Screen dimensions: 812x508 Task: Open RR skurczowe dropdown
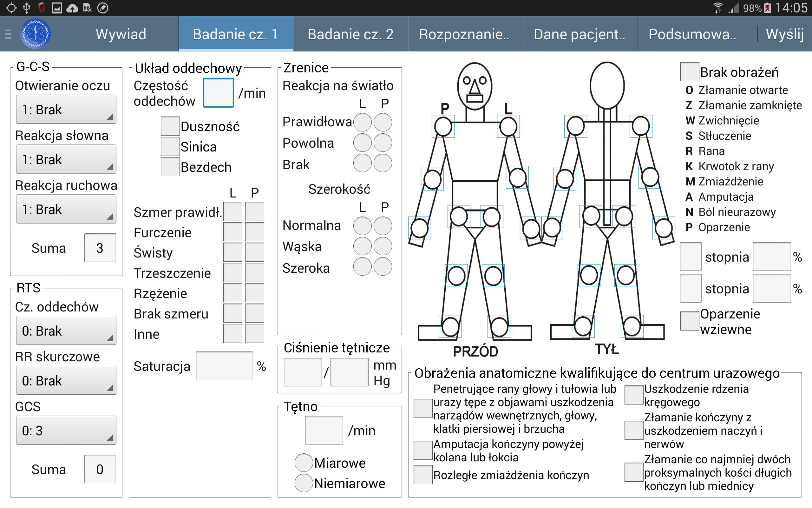coord(66,380)
